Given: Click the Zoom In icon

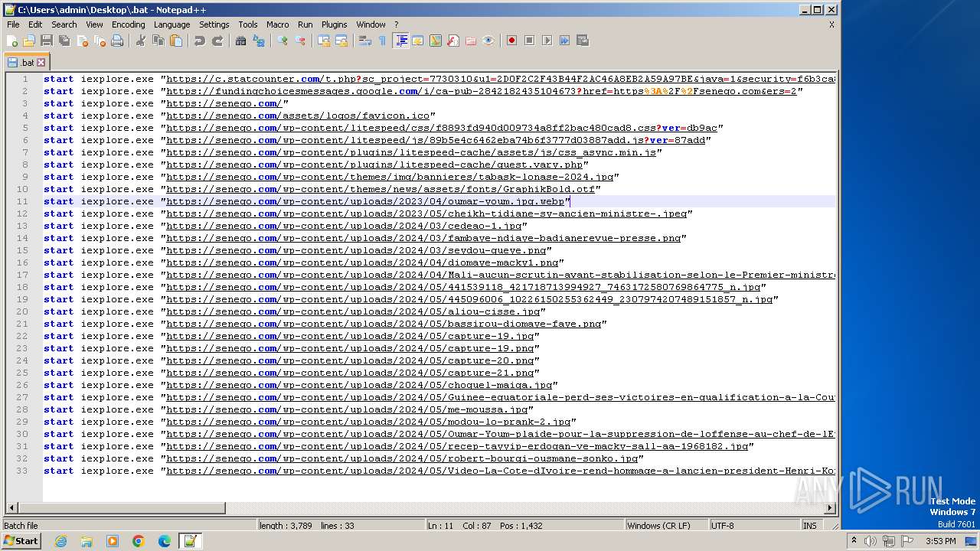Looking at the screenshot, I should pos(283,41).
